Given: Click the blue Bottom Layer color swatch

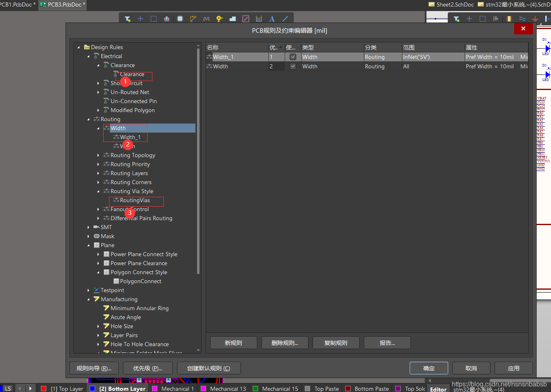Looking at the screenshot, I should point(92,389).
